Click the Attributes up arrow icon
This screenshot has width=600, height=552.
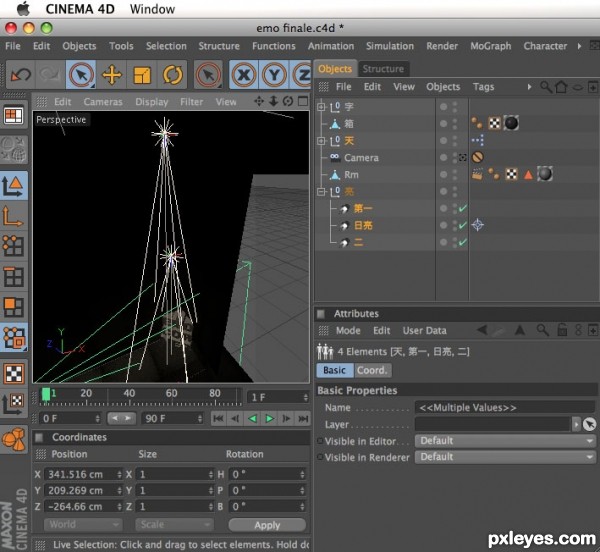[520, 330]
